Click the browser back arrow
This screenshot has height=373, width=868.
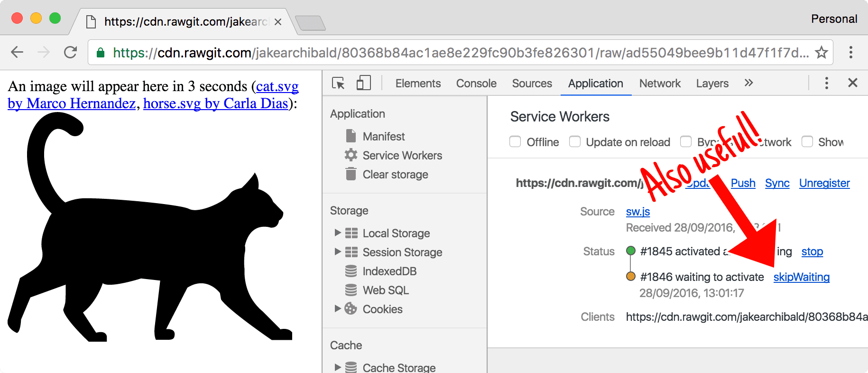(17, 52)
